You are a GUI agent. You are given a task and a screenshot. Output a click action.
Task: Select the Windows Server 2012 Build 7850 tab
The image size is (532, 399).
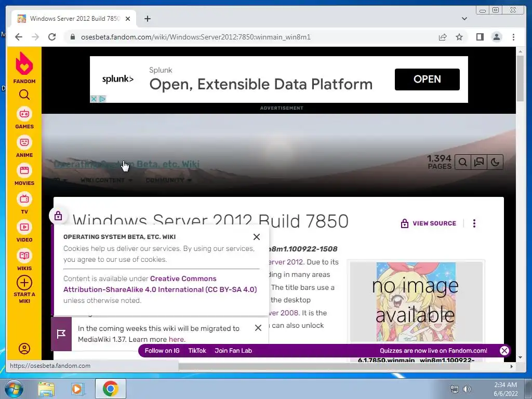[74, 19]
